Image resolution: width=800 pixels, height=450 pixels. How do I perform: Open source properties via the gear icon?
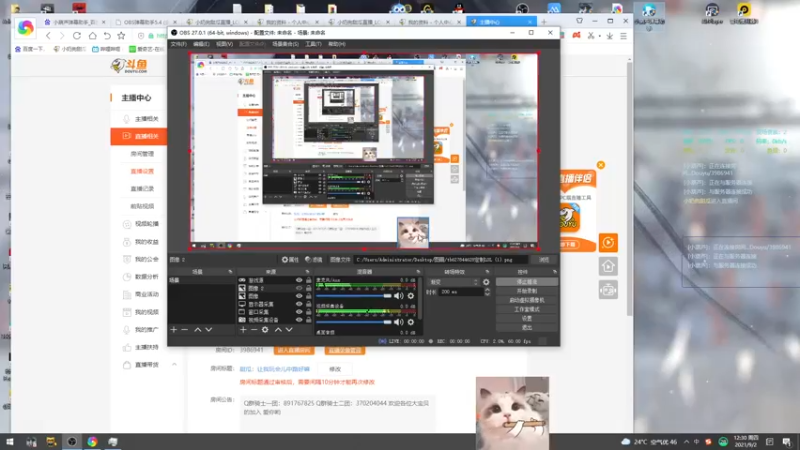pos(265,330)
